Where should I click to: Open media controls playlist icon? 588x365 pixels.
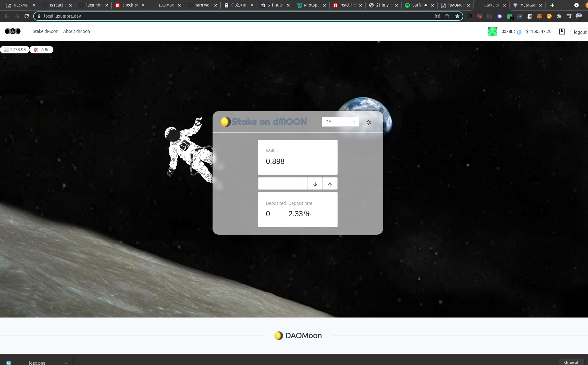click(x=569, y=16)
